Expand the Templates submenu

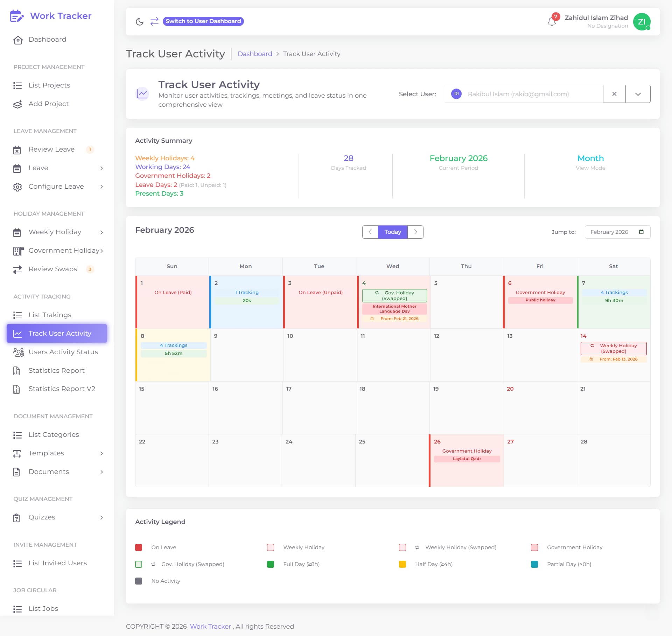coord(101,454)
